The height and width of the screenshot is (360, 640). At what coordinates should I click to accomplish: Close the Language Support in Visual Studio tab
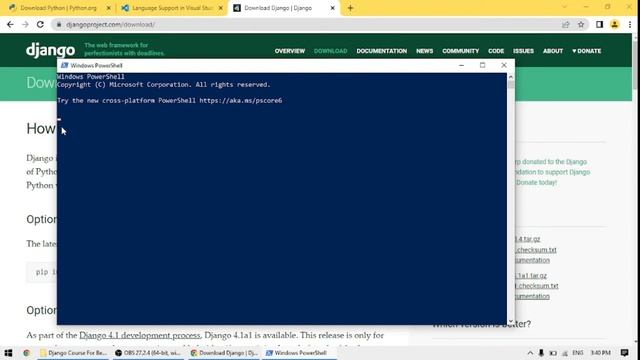coord(220,8)
